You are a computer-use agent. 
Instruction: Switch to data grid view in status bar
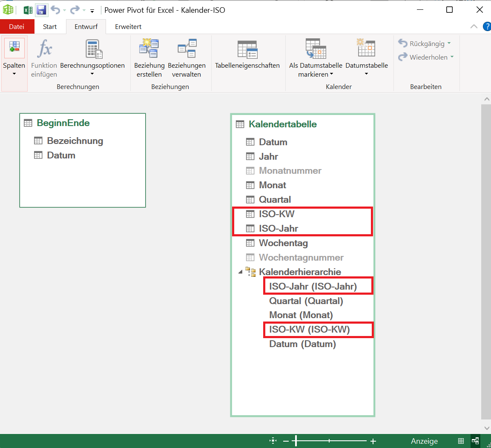461,441
